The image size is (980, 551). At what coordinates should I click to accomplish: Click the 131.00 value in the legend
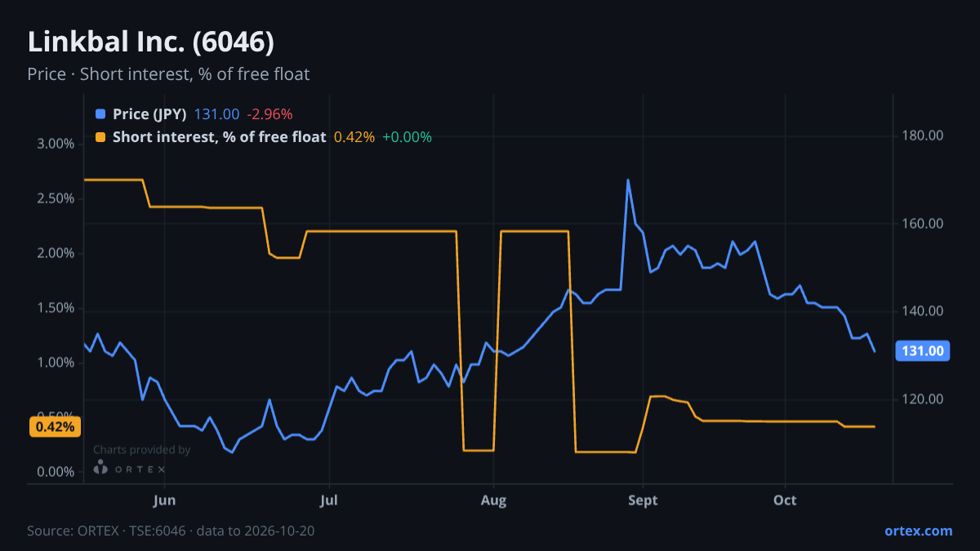tap(216, 114)
